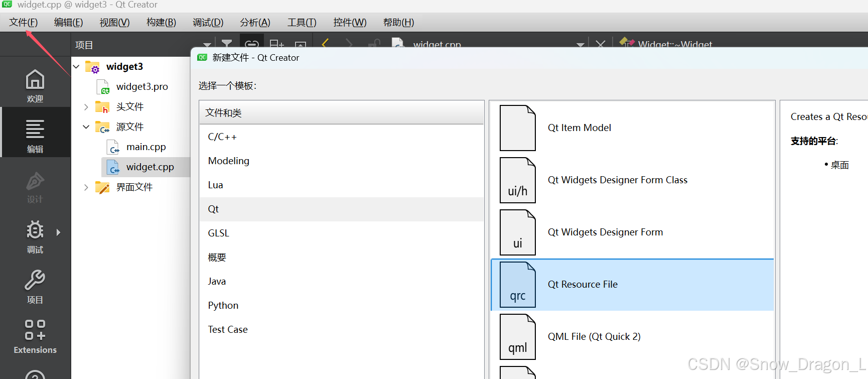This screenshot has height=379, width=868.
Task: Switch to the 欢迎 welcome mode
Action: [x=35, y=86]
